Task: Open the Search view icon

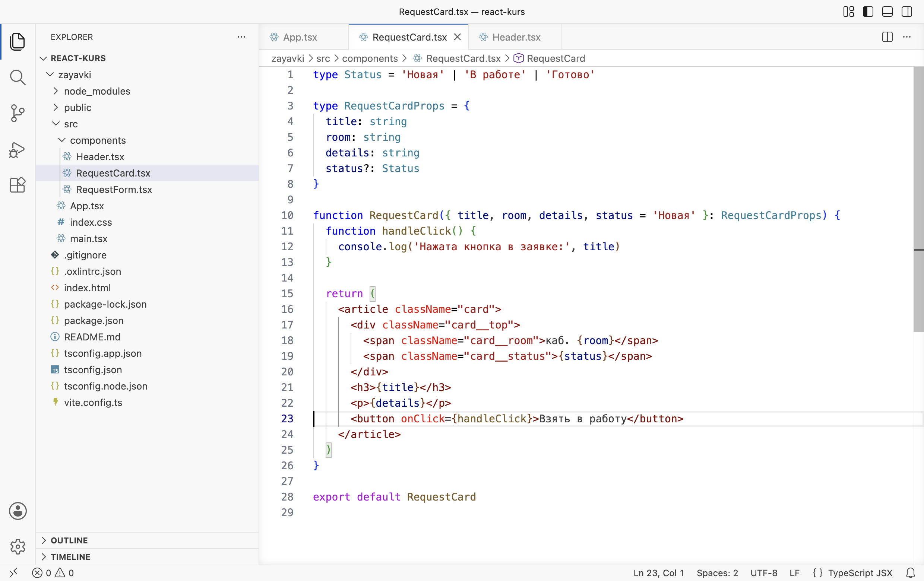Action: coord(18,77)
